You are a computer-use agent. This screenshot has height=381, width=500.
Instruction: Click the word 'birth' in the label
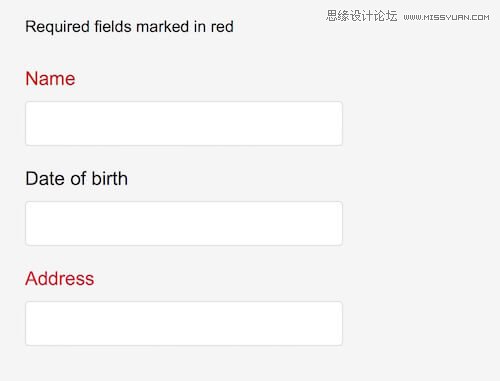pyautogui.click(x=110, y=178)
